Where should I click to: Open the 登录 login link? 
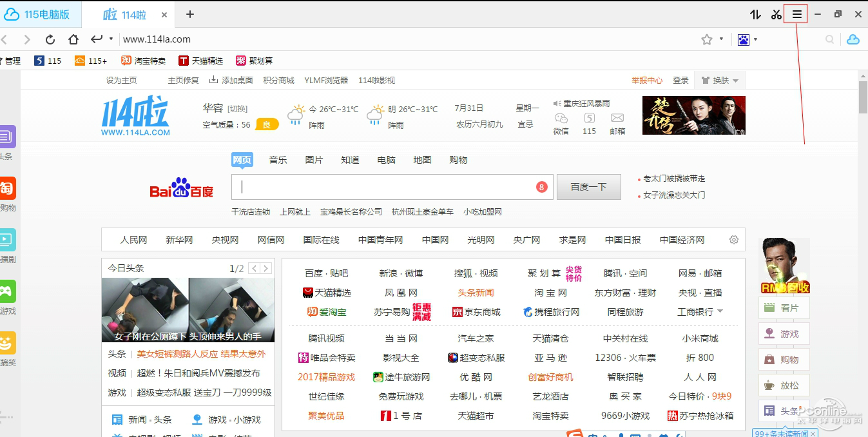coord(680,81)
